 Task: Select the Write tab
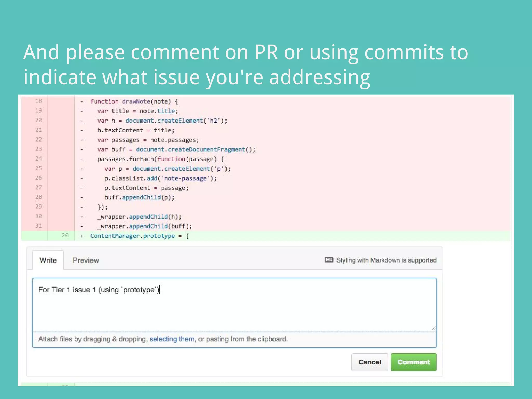point(48,260)
